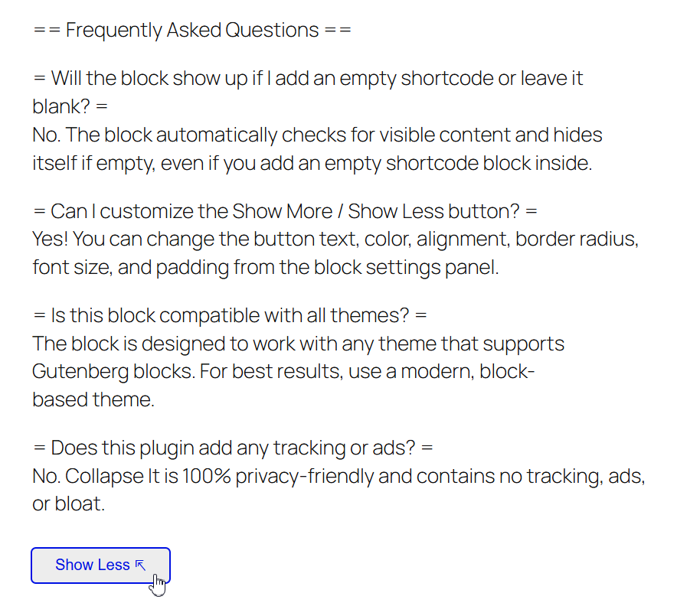Screen dimensions: 677x616
Task: Click the final 'or bloat.' line
Action: (69, 504)
